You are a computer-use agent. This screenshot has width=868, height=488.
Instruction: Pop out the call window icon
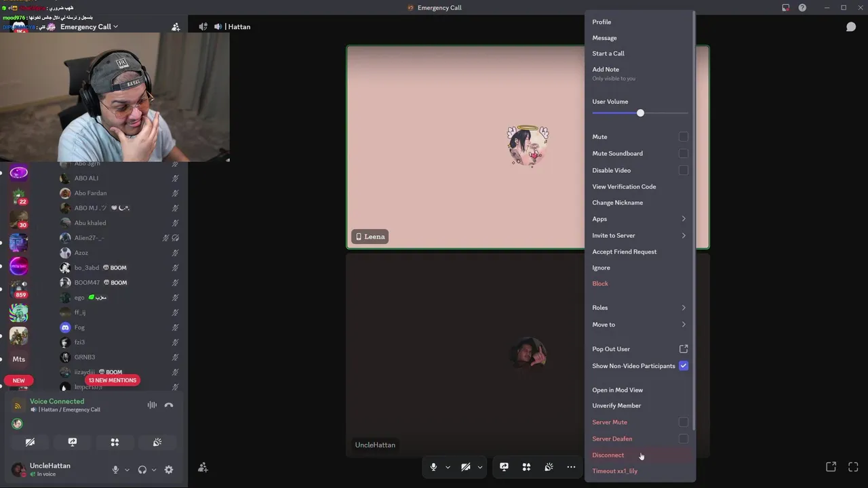pos(831,466)
